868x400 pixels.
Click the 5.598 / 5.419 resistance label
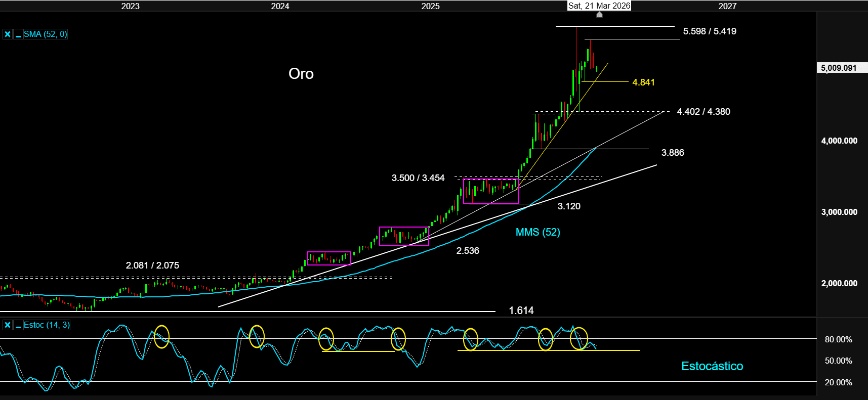pos(709,31)
